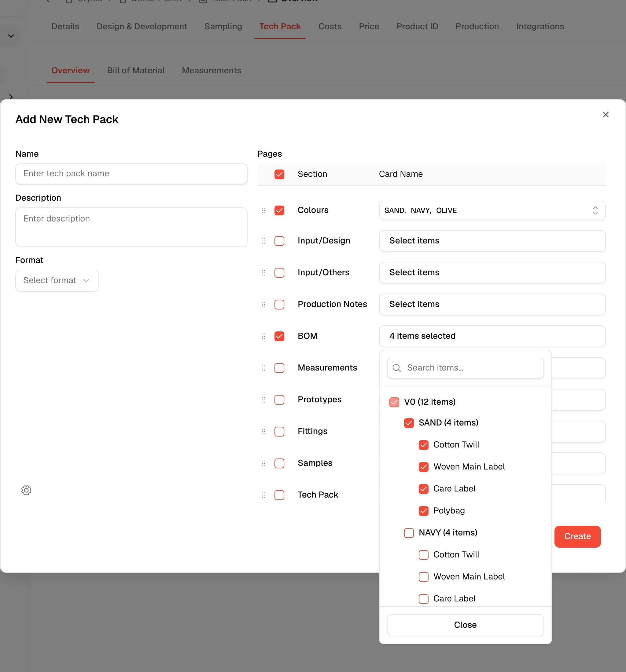The width and height of the screenshot is (626, 672).
Task: Open Input/Others Select items dropdown
Action: [x=492, y=273]
